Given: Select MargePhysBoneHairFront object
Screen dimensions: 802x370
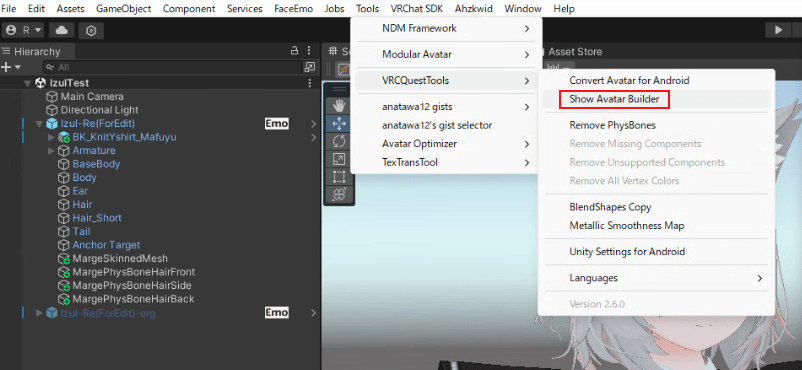Looking at the screenshot, I should [x=133, y=272].
